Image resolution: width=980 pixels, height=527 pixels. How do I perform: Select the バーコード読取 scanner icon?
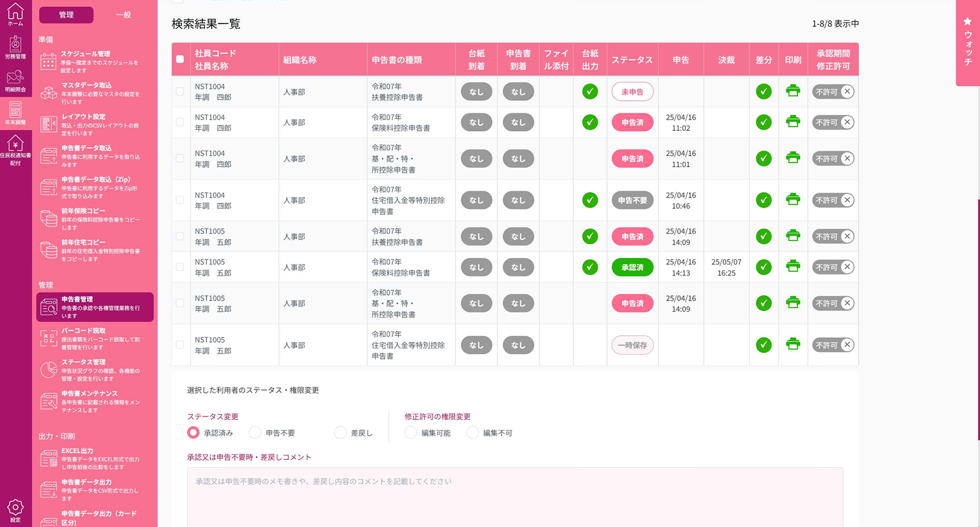48,338
